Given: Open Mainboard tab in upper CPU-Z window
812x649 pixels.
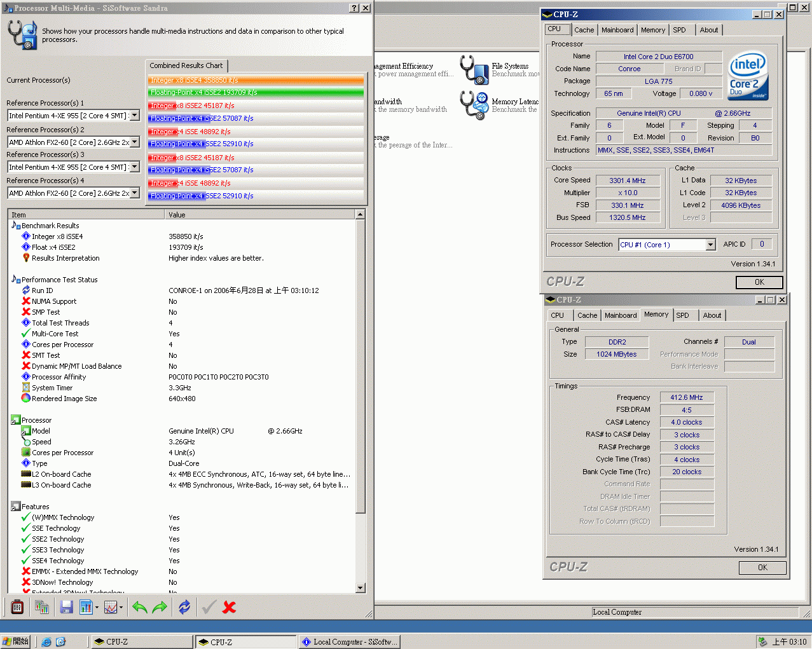Looking at the screenshot, I should click(617, 30).
